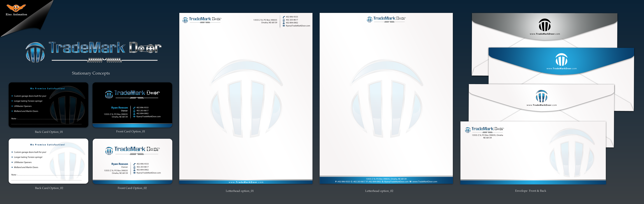Click phone icon beside 402 896-9333 on black card

[134, 108]
